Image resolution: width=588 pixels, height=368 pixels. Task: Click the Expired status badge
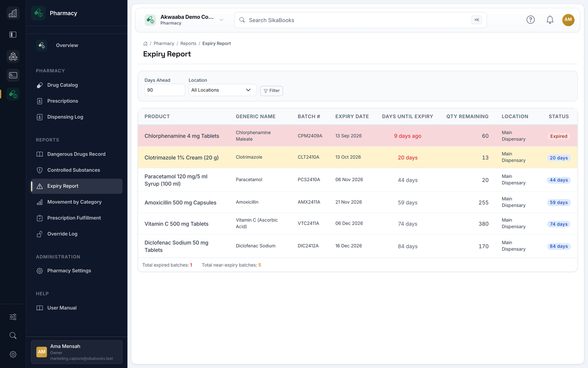(x=559, y=136)
